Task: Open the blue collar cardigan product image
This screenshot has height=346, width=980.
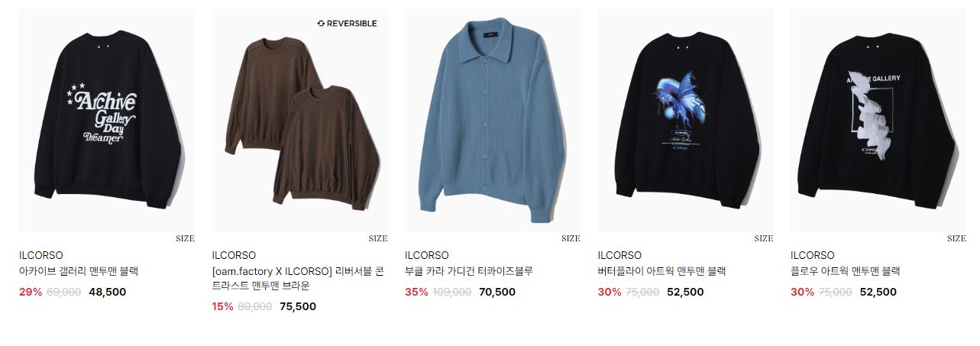Action: pyautogui.click(x=493, y=121)
